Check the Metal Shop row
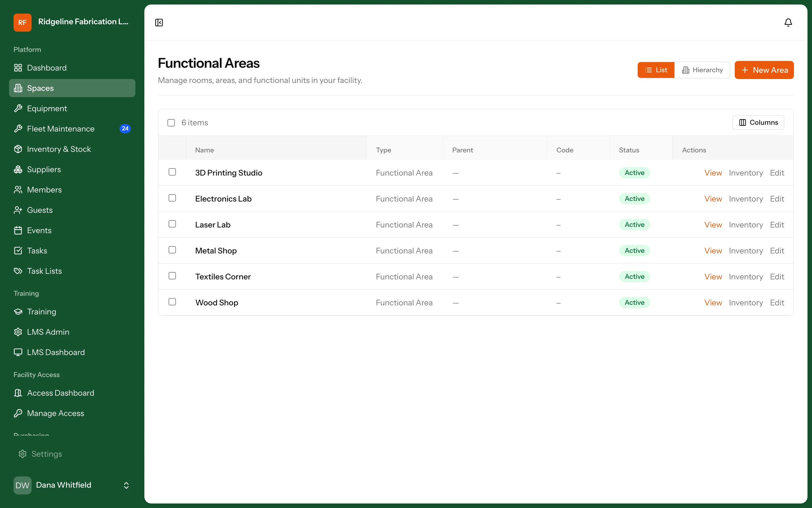The width and height of the screenshot is (812, 508). [x=172, y=250]
